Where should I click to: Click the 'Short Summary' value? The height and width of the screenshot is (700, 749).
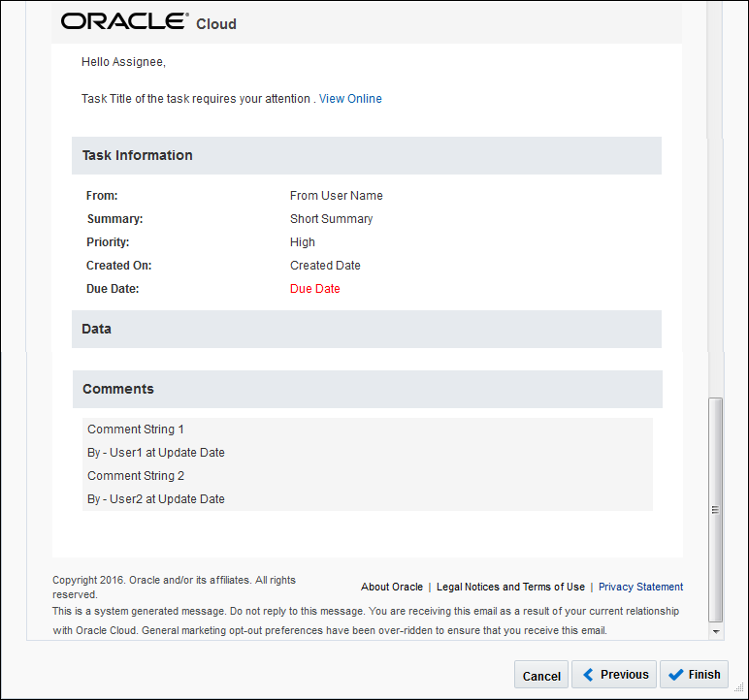(x=331, y=219)
